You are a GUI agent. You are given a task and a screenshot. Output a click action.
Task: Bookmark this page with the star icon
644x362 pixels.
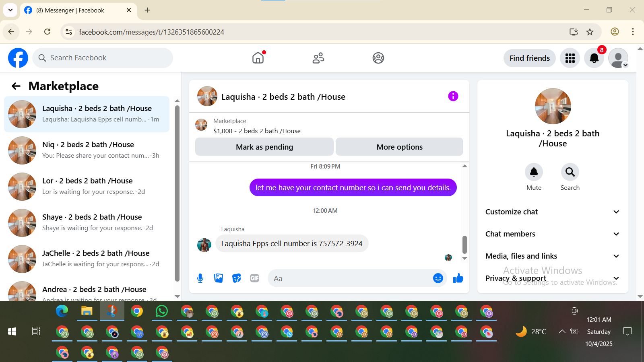pos(590,32)
